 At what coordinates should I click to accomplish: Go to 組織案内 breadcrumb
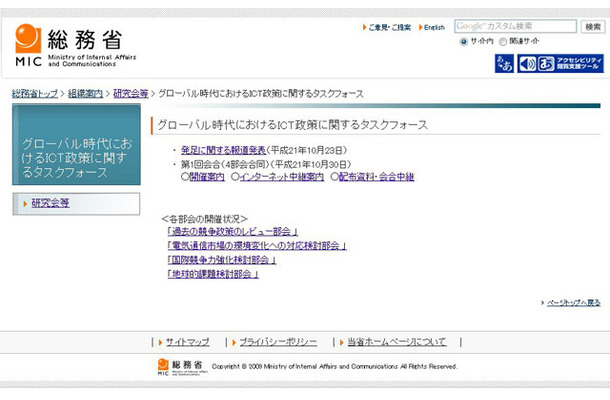86,94
